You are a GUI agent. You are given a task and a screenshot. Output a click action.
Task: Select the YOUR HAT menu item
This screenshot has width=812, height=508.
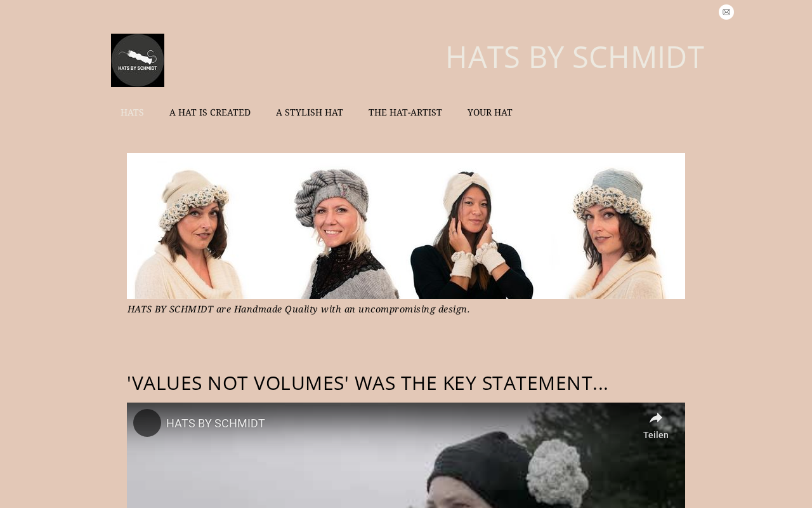tap(490, 112)
